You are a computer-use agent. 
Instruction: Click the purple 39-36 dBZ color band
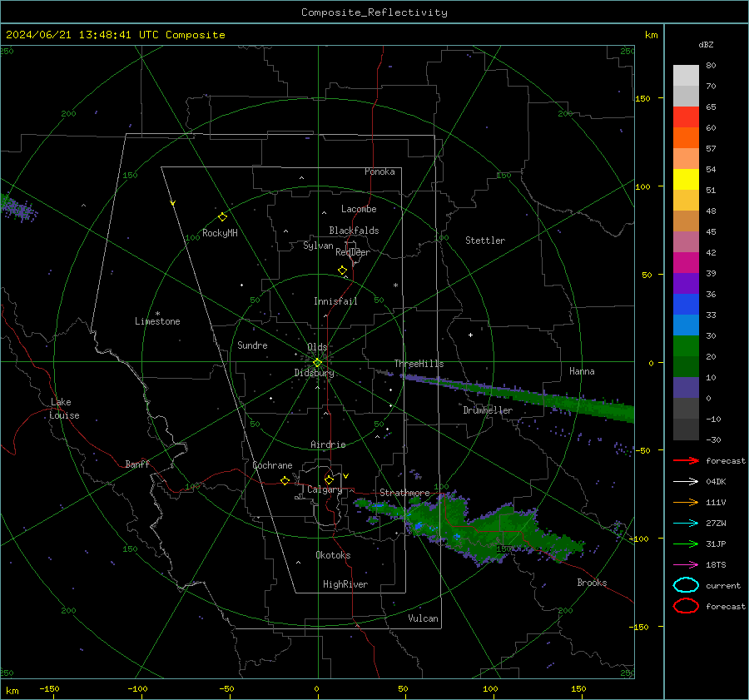(x=686, y=283)
